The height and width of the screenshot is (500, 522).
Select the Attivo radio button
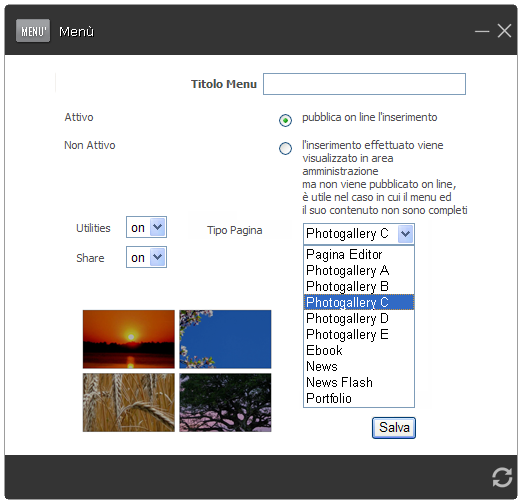[x=285, y=120]
